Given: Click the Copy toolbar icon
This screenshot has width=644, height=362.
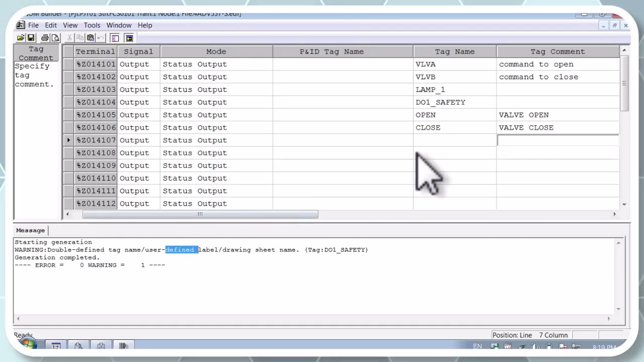Looking at the screenshot, I should point(80,38).
